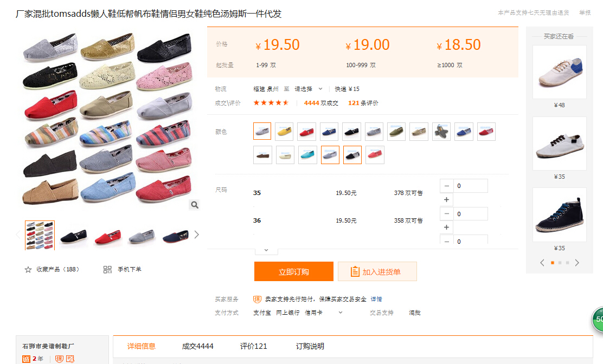Viewport: 603px width, 364px height.
Task: Open the QR code mobile order icon
Action: tap(107, 270)
